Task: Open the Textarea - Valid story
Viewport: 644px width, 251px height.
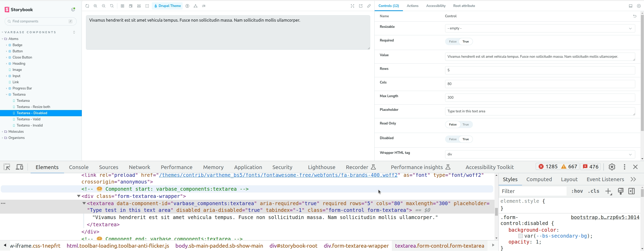Action: (29, 119)
